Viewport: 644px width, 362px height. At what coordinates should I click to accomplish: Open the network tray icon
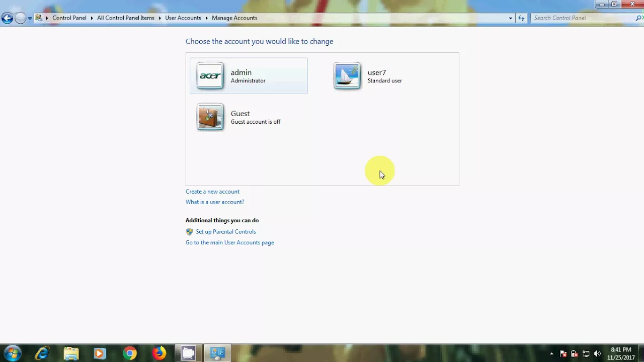tap(586, 353)
